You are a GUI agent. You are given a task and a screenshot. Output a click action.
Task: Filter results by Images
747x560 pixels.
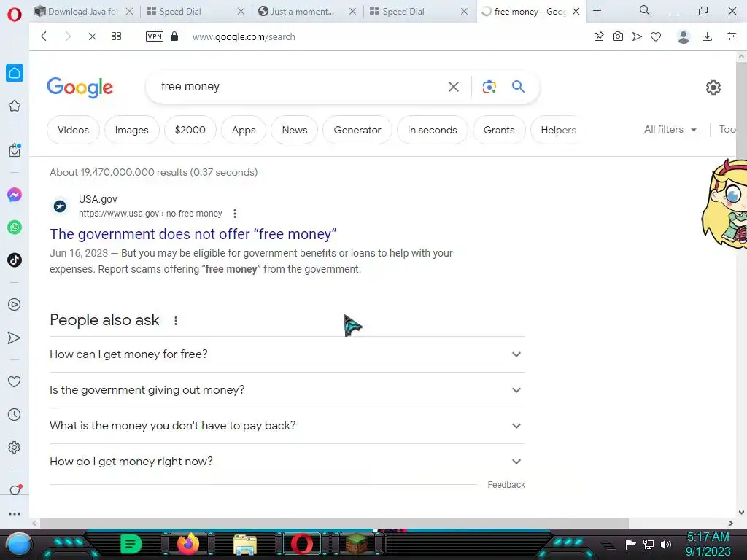coord(131,130)
